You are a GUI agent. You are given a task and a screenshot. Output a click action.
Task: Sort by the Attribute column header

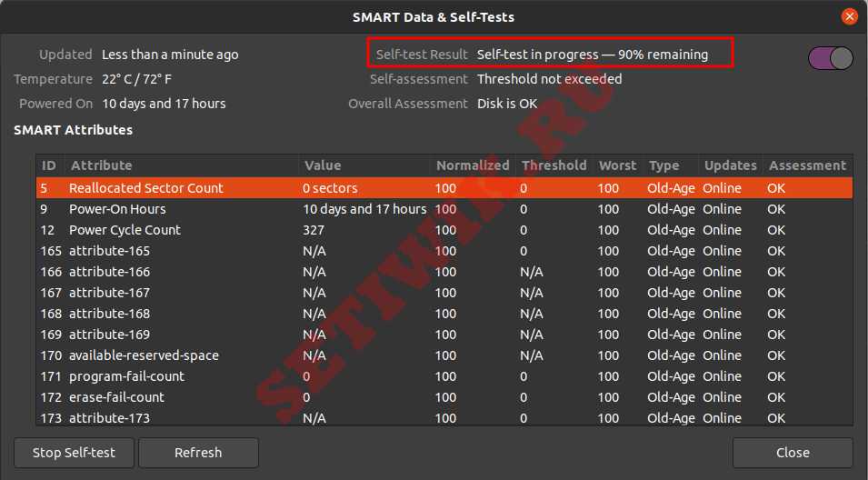(101, 165)
